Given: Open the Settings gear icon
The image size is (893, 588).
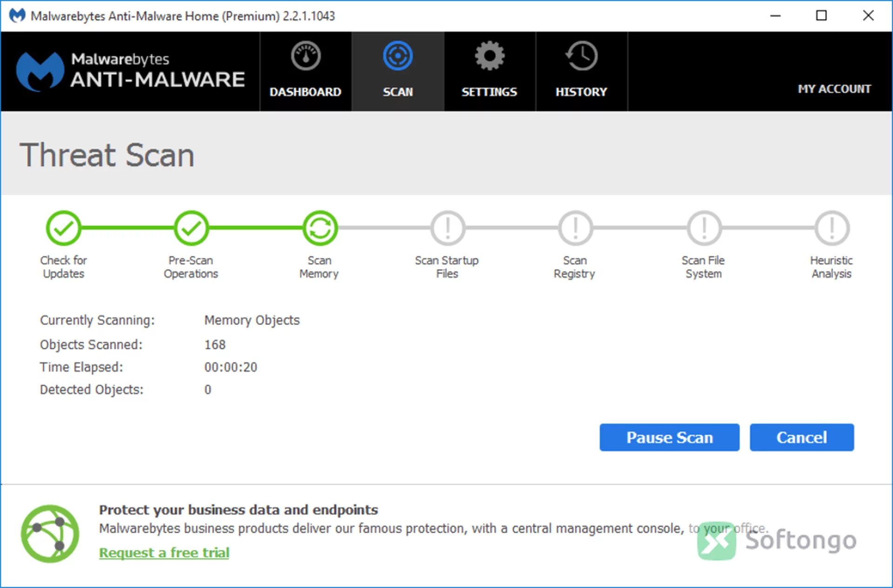Looking at the screenshot, I should [489, 56].
